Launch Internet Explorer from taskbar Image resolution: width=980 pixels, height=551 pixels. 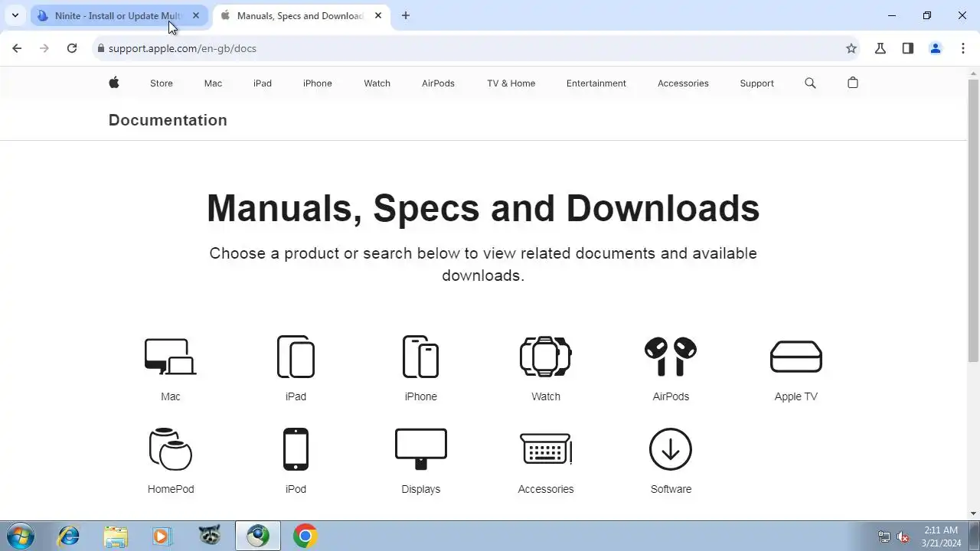(69, 536)
